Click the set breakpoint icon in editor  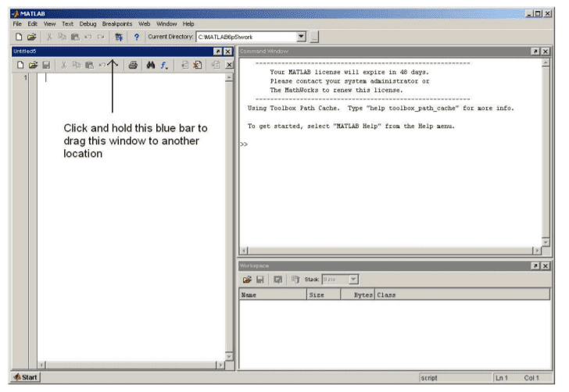click(x=184, y=65)
